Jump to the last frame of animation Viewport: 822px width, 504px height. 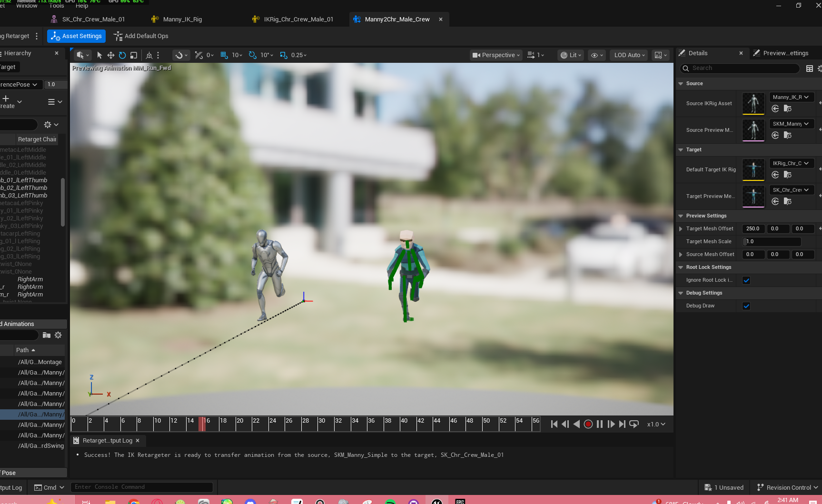(622, 424)
